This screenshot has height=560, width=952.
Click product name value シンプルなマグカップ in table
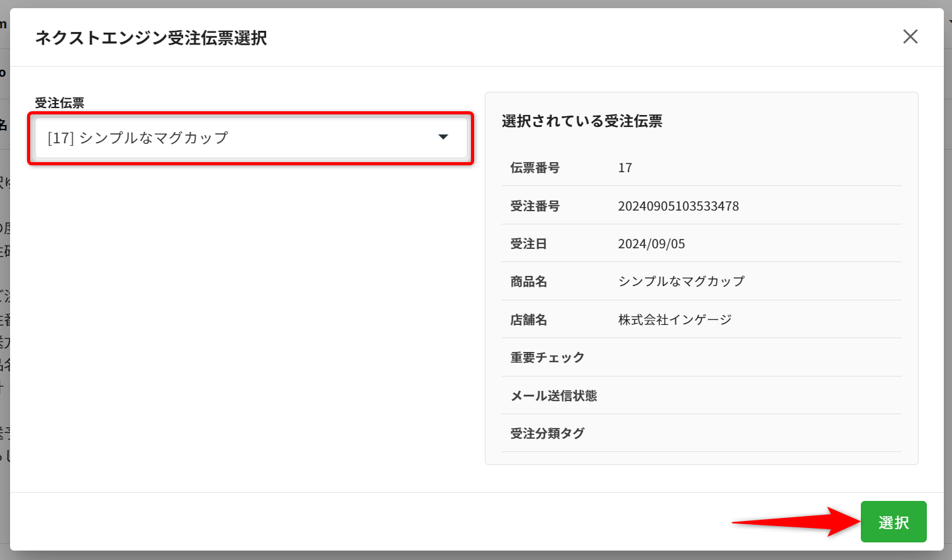[681, 282]
